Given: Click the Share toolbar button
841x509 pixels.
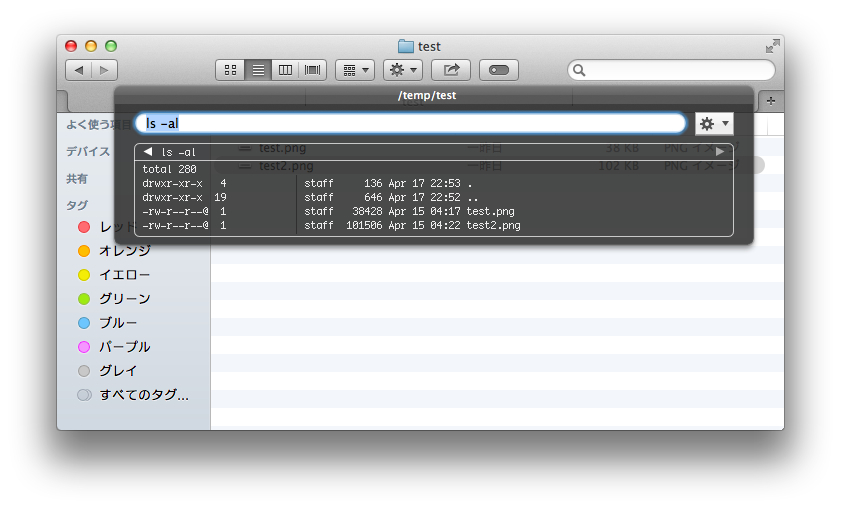Looking at the screenshot, I should point(451,70).
